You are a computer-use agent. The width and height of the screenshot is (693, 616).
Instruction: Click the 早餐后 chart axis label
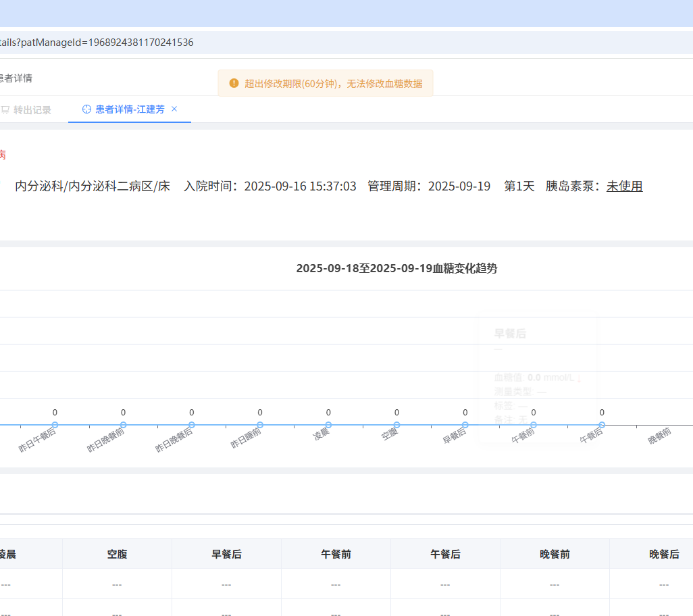(455, 436)
